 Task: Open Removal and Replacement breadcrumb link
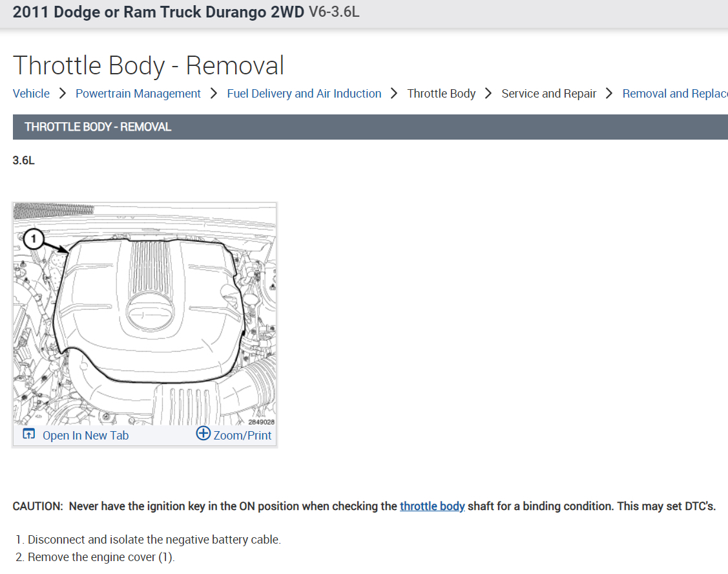point(675,94)
